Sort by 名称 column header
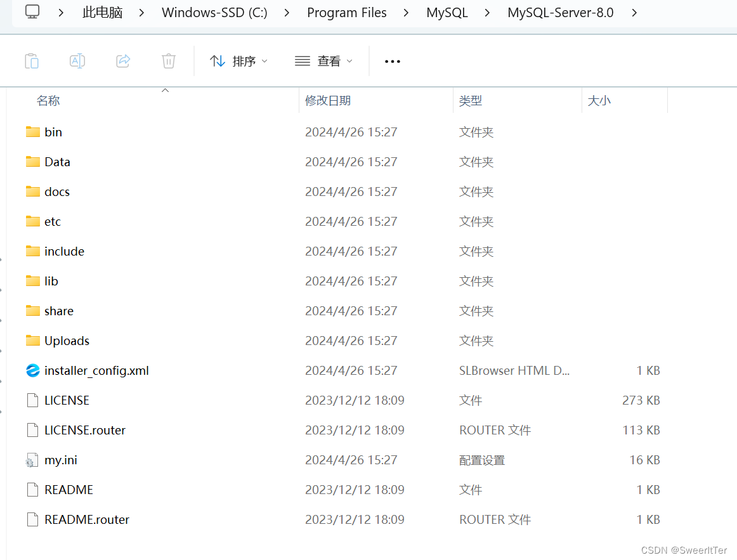The image size is (737, 560). 48,101
